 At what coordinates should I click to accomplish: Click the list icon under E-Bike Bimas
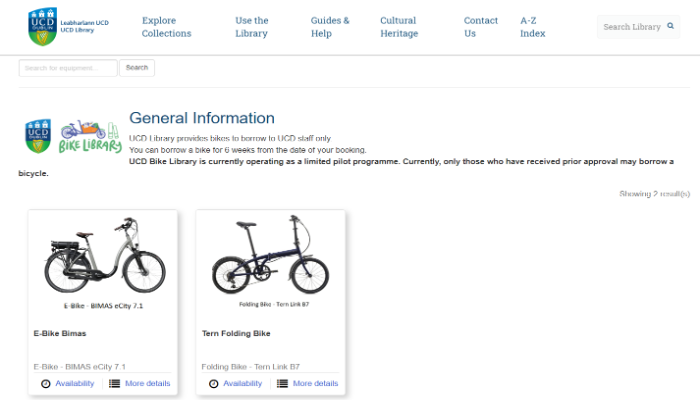[114, 383]
